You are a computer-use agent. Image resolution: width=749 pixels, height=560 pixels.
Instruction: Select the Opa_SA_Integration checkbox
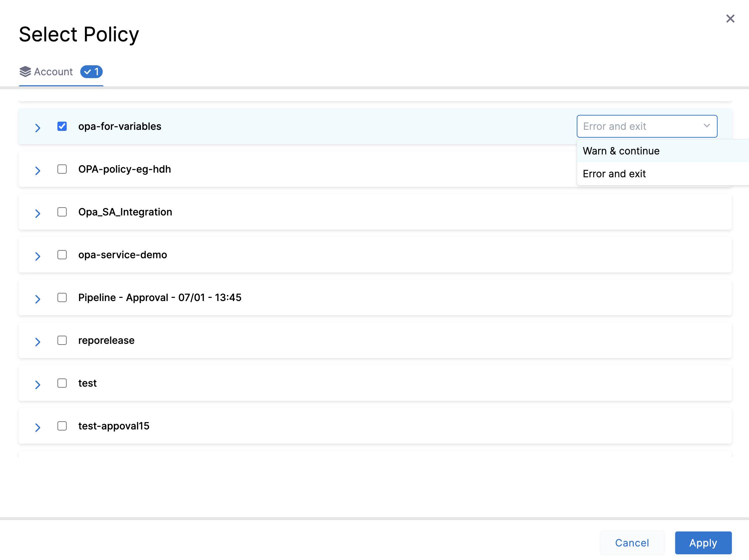pos(62,212)
